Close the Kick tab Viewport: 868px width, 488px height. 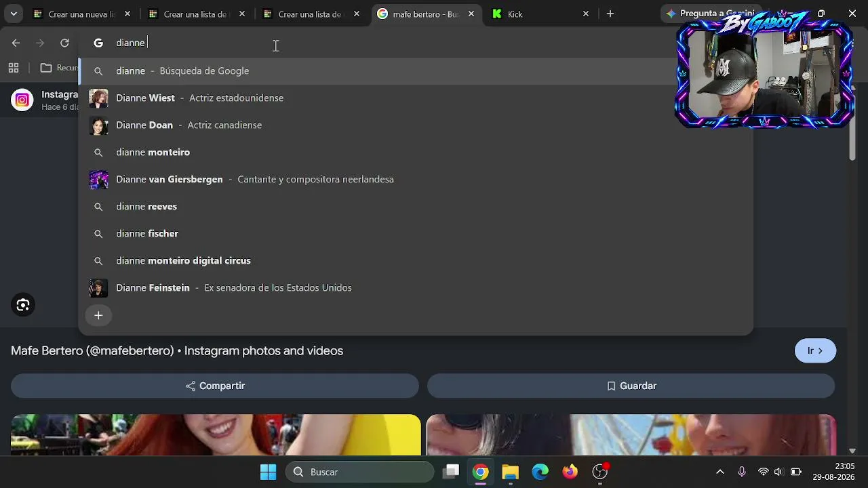coord(586,14)
